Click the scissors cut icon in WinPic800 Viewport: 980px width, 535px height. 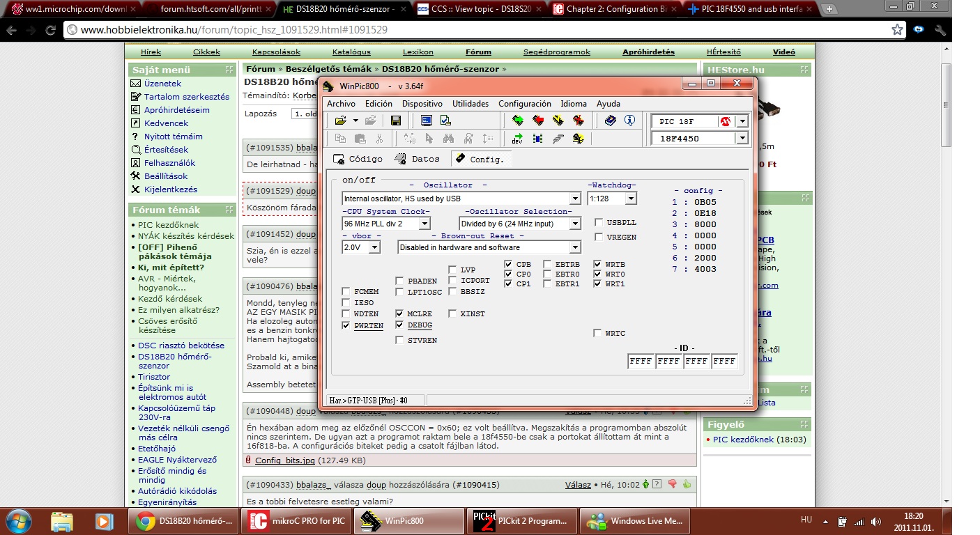(379, 139)
